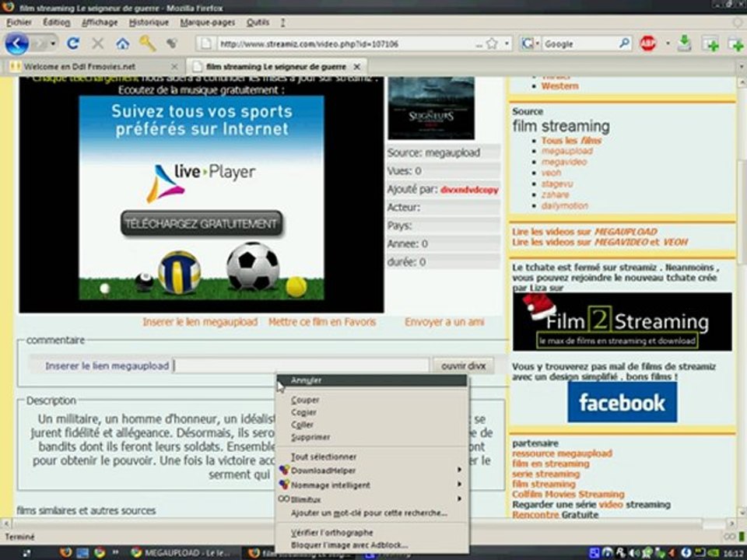The image size is (747, 560).
Task: Close the film streaming tab
Action: [x=356, y=67]
